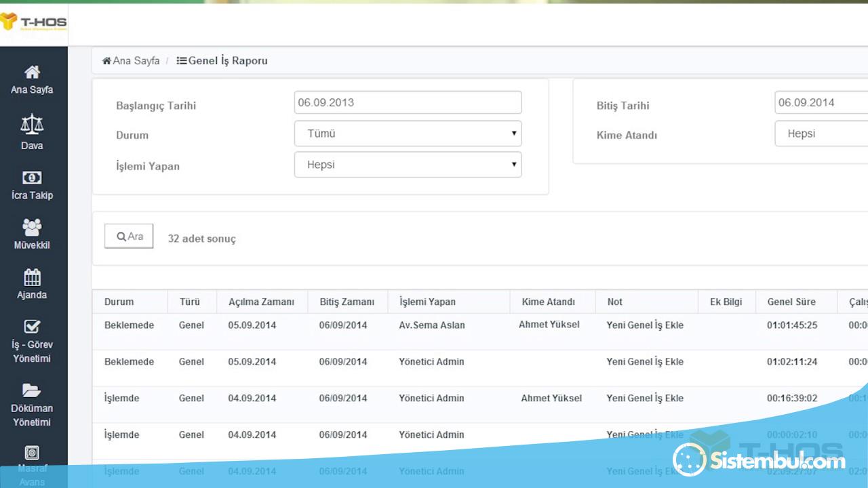Open the Dava scales icon
This screenshot has height=488, width=868.
32,123
